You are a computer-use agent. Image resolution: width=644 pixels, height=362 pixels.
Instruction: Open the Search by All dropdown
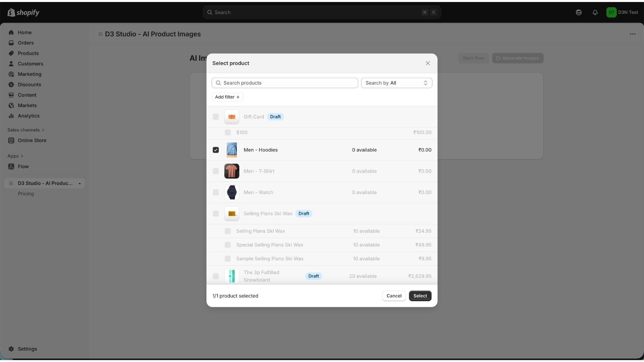(x=396, y=83)
